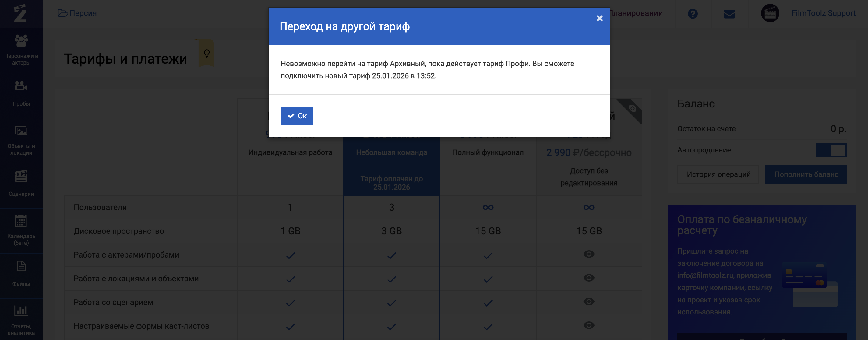The width and height of the screenshot is (868, 340).
Task: Click the История операций button
Action: coord(718,174)
